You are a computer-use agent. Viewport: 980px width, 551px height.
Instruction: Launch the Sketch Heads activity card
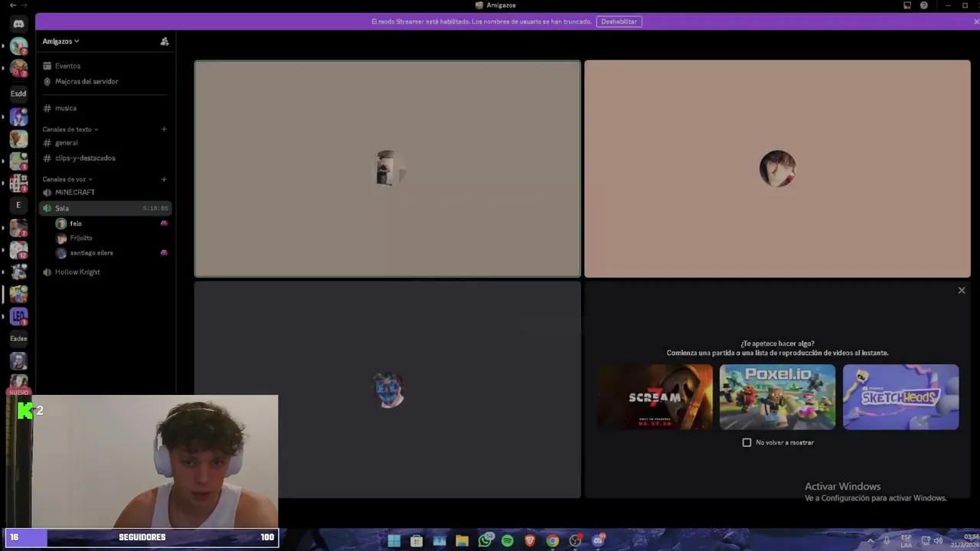click(x=900, y=397)
